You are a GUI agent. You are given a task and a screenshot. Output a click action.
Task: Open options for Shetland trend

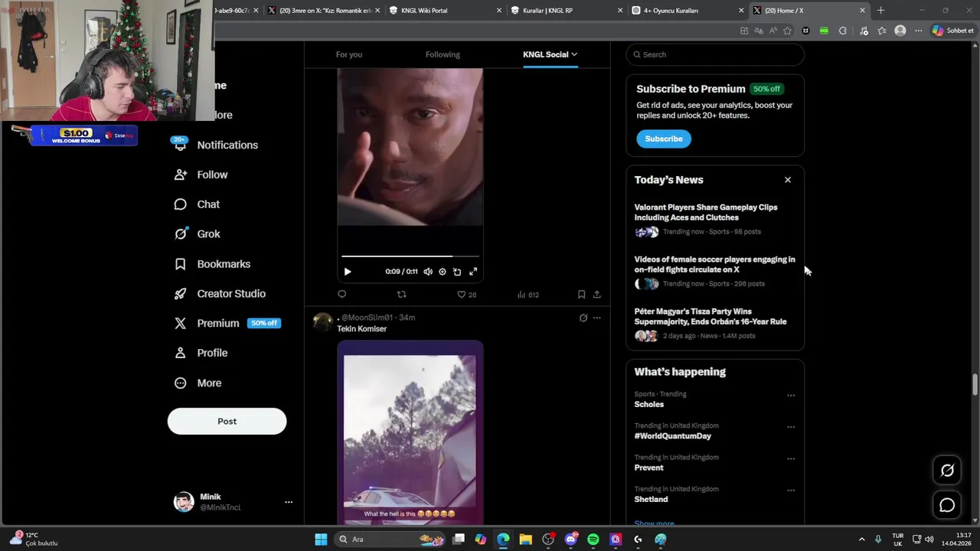coord(791,491)
